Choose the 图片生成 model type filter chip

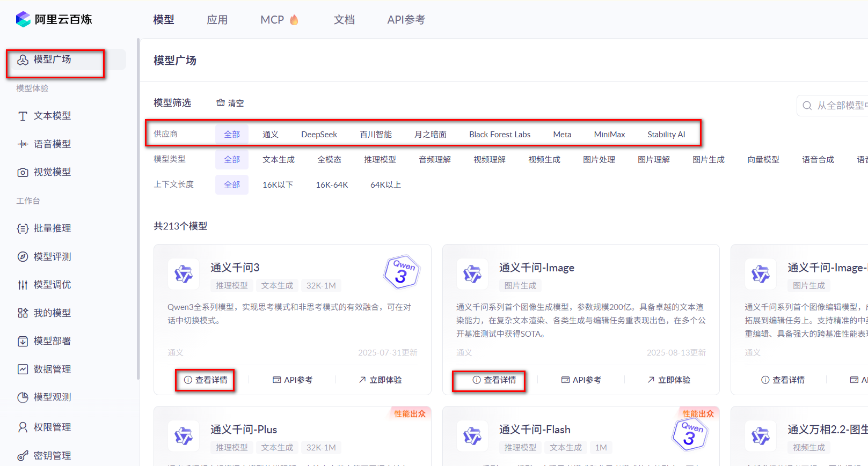coord(709,159)
